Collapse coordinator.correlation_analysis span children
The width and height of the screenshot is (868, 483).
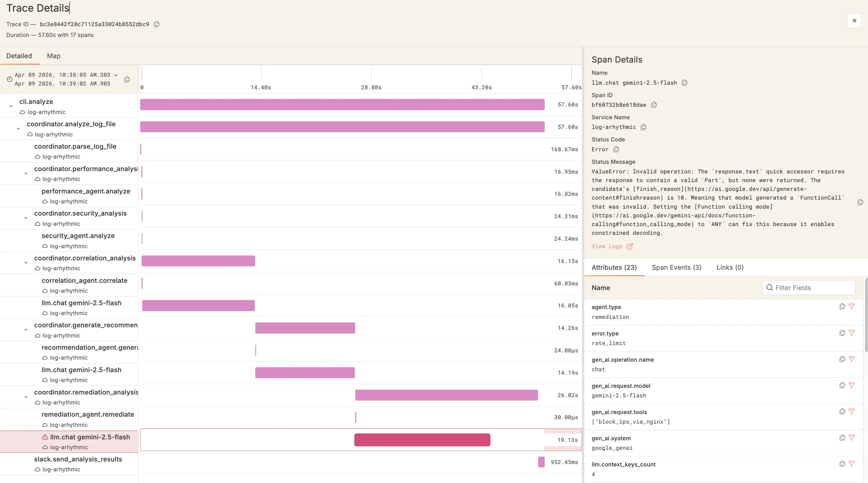pyautogui.click(x=26, y=263)
